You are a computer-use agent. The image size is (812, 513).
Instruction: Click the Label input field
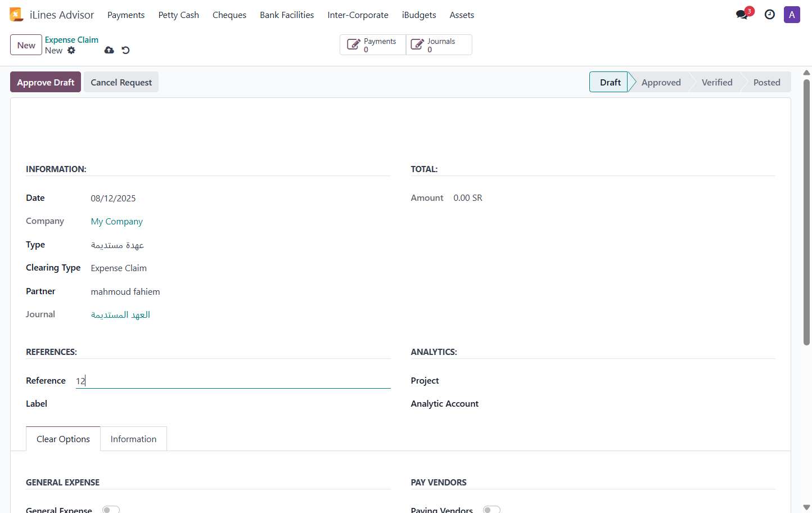tap(233, 404)
